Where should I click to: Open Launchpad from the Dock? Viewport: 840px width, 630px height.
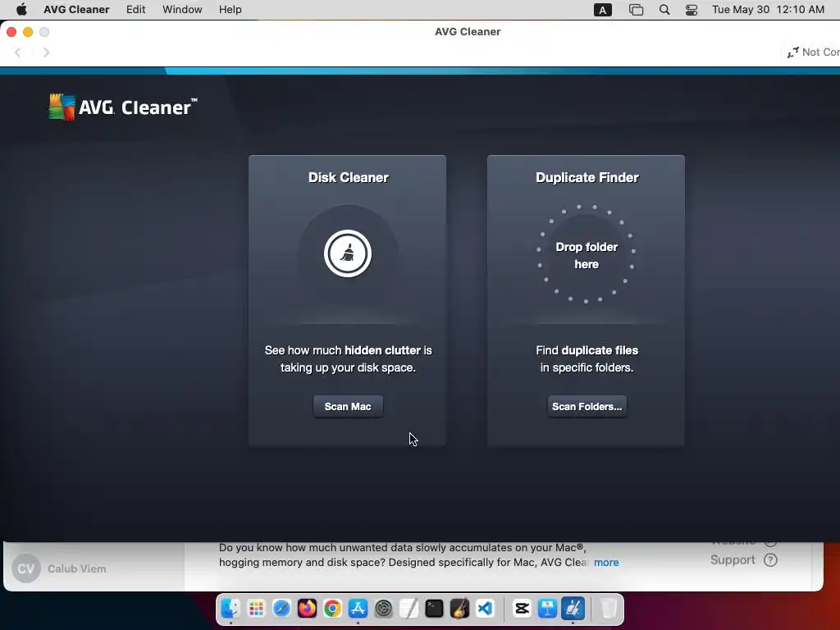[256, 609]
